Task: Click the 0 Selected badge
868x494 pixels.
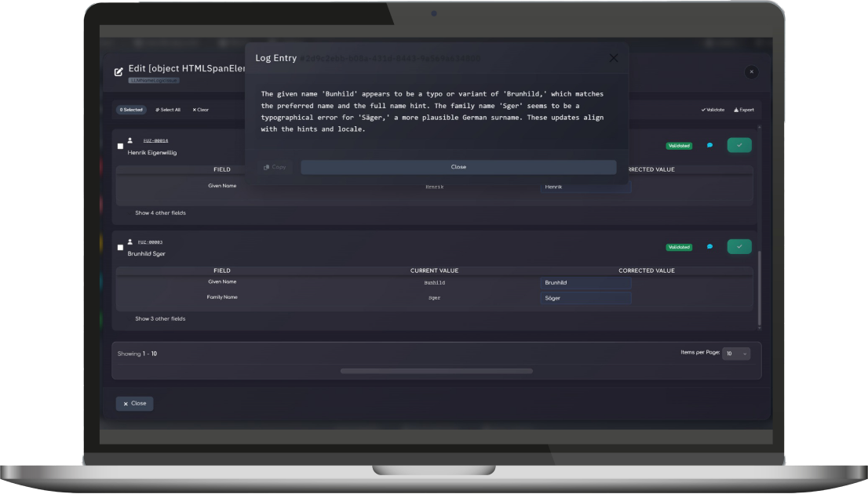Action: 131,110
